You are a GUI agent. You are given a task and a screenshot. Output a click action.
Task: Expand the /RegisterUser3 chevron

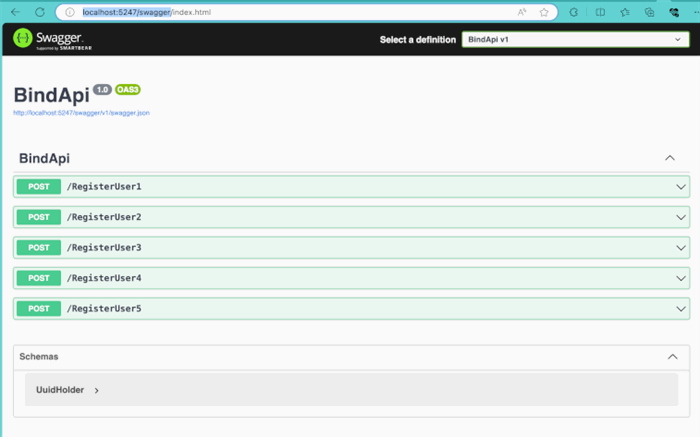[680, 248]
